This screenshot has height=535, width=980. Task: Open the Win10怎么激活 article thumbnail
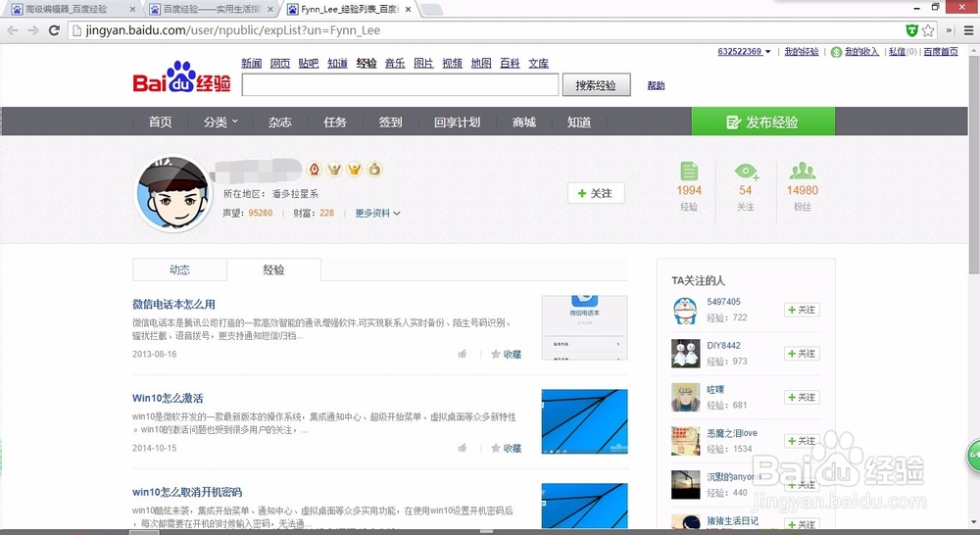click(584, 421)
